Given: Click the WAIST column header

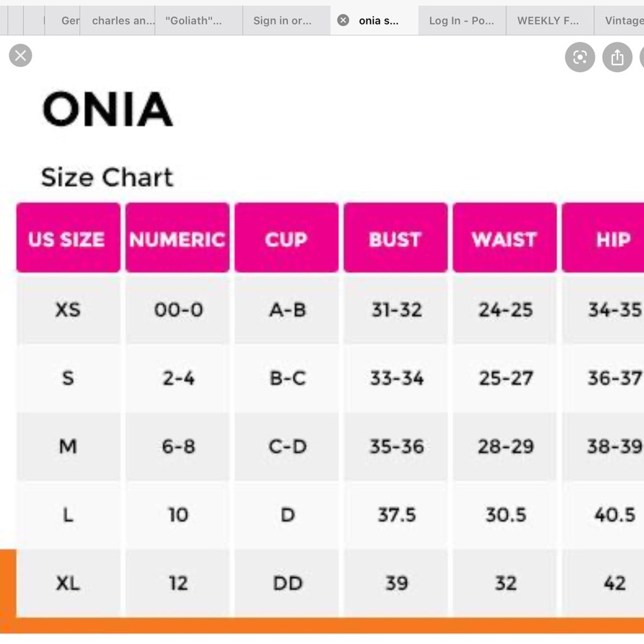Looking at the screenshot, I should pyautogui.click(x=505, y=238).
